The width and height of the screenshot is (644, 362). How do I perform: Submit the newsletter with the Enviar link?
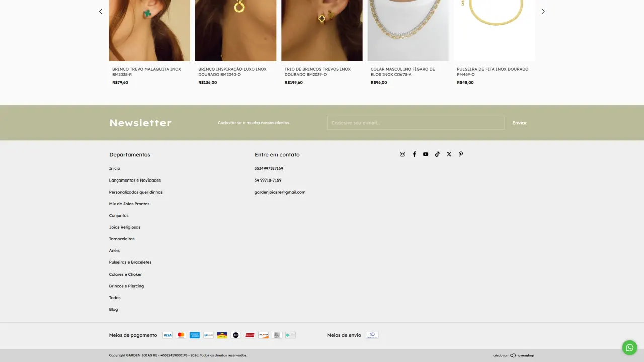(520, 123)
